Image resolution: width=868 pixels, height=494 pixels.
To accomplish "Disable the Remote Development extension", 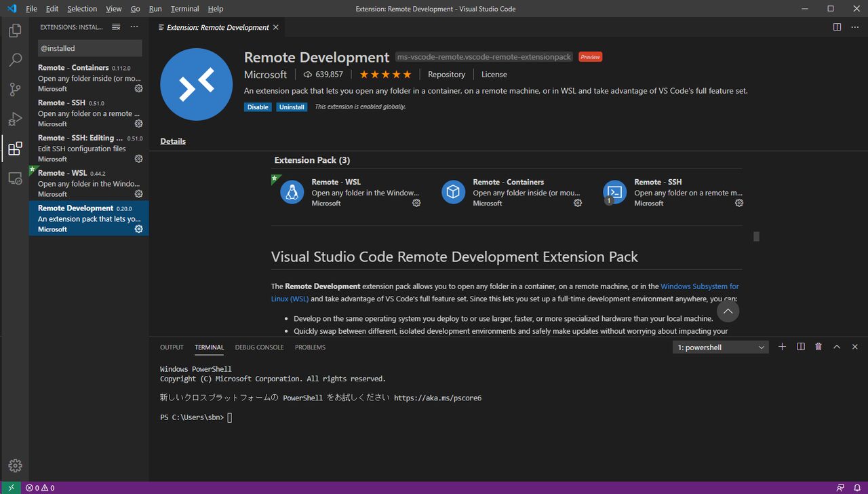I will tap(258, 107).
